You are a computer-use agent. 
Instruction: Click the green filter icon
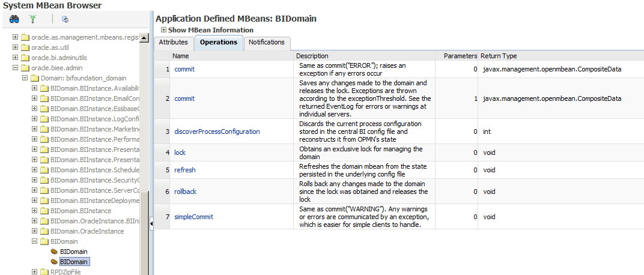(x=32, y=19)
